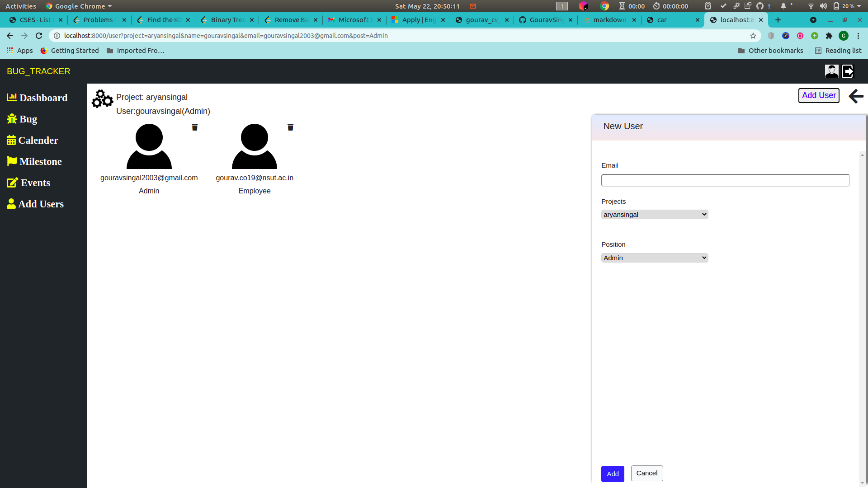Image resolution: width=868 pixels, height=488 pixels.
Task: Click the Add User button
Action: pyautogui.click(x=819, y=95)
